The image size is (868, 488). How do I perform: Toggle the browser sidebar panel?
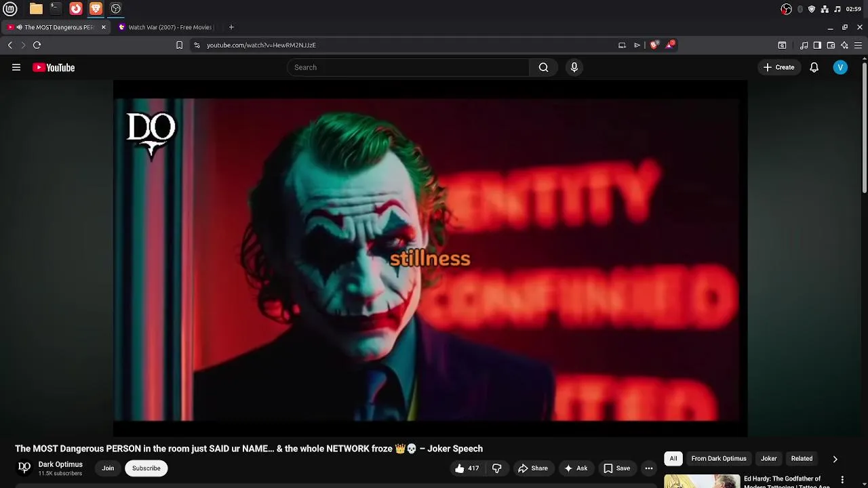point(817,45)
